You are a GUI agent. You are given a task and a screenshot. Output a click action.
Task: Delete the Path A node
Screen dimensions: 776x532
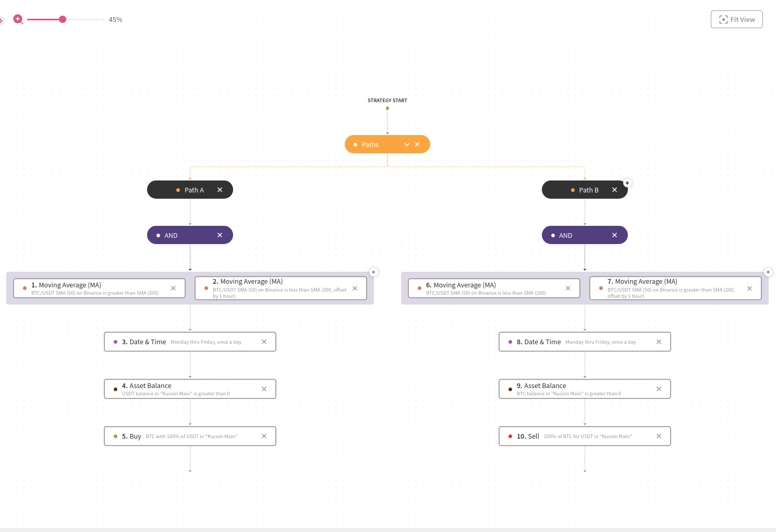pyautogui.click(x=220, y=190)
